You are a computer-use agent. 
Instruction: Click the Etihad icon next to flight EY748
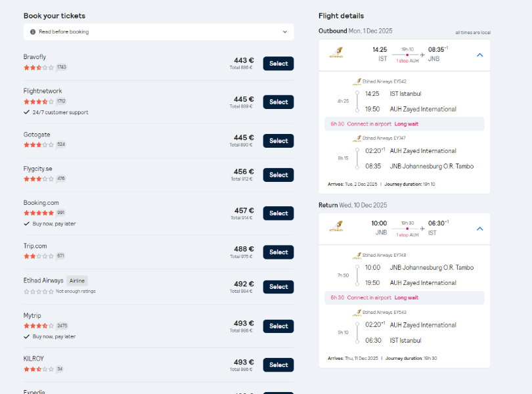(357, 255)
